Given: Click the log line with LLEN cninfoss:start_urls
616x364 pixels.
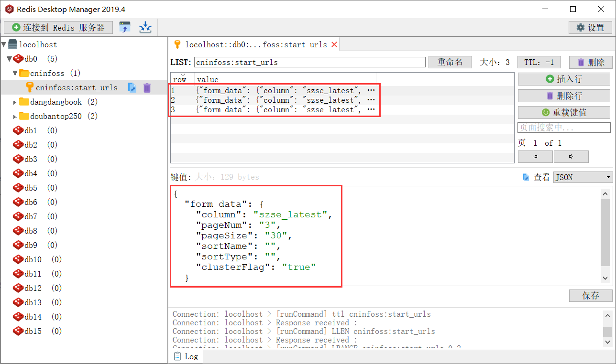Looking at the screenshot, I should [304, 332].
